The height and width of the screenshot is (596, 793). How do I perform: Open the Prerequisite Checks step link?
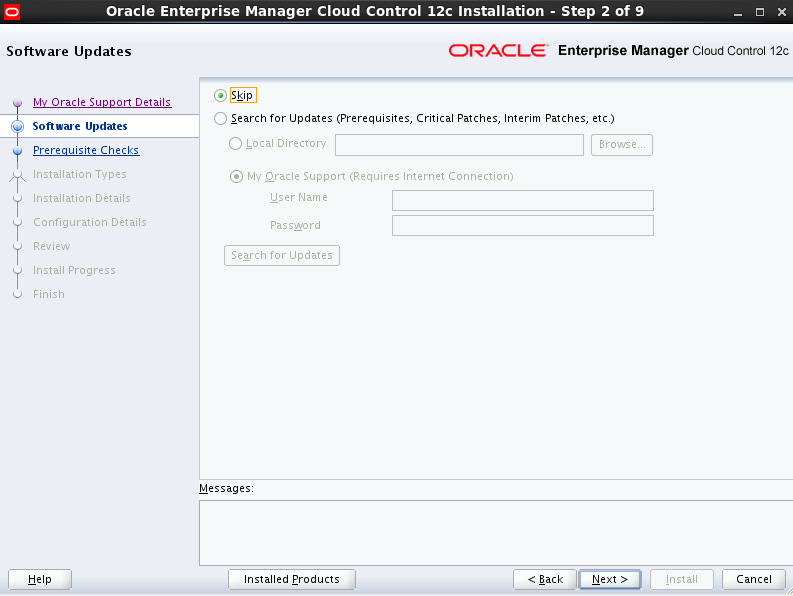point(86,150)
